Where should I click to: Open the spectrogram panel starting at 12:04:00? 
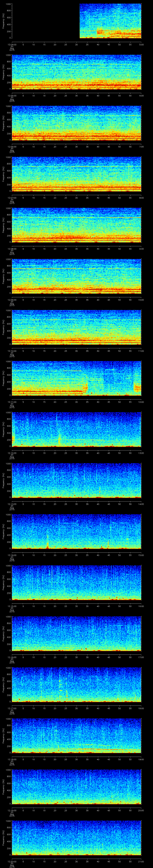(77, 21)
